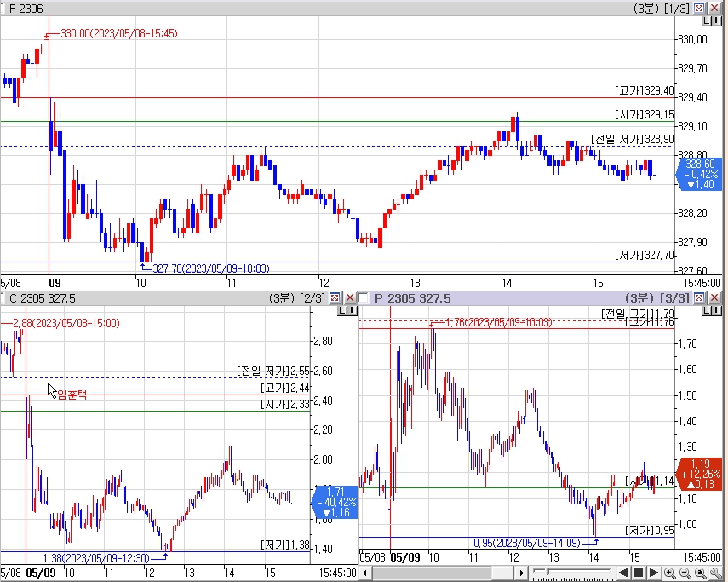Viewport: 728px width, 582px height.
Task: Click the 05/09 date label in C 2305 chart
Action: (40, 573)
